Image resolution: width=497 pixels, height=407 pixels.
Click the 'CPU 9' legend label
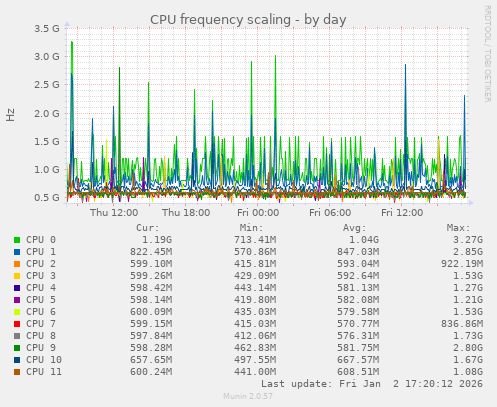[41, 348]
